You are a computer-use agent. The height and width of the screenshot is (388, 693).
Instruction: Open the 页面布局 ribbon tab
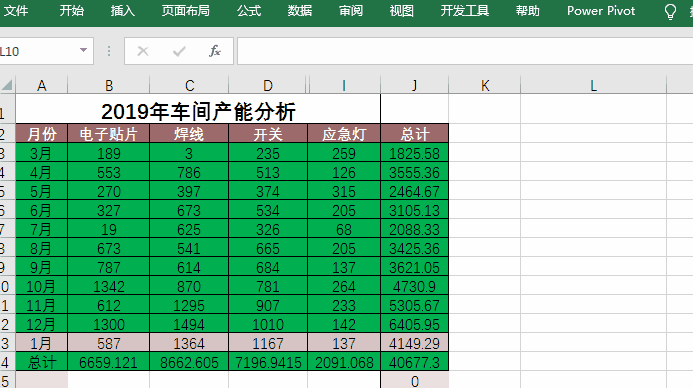point(186,11)
